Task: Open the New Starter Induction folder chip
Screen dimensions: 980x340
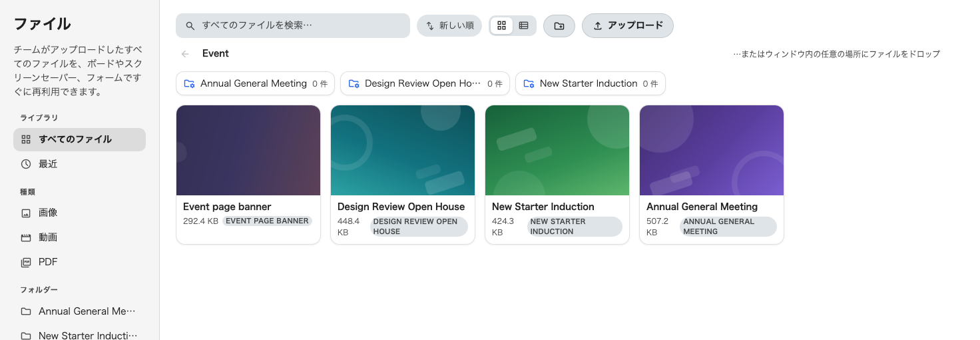Action: [591, 83]
